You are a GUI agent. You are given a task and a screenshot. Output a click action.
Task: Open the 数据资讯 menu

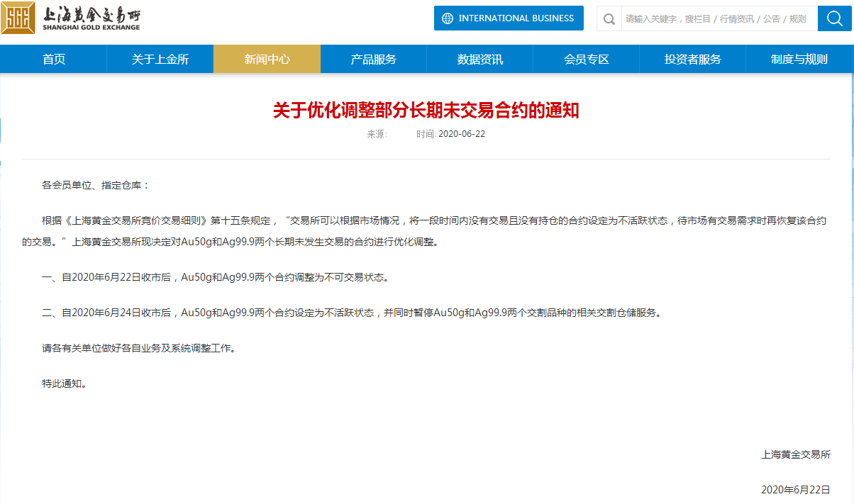click(480, 60)
